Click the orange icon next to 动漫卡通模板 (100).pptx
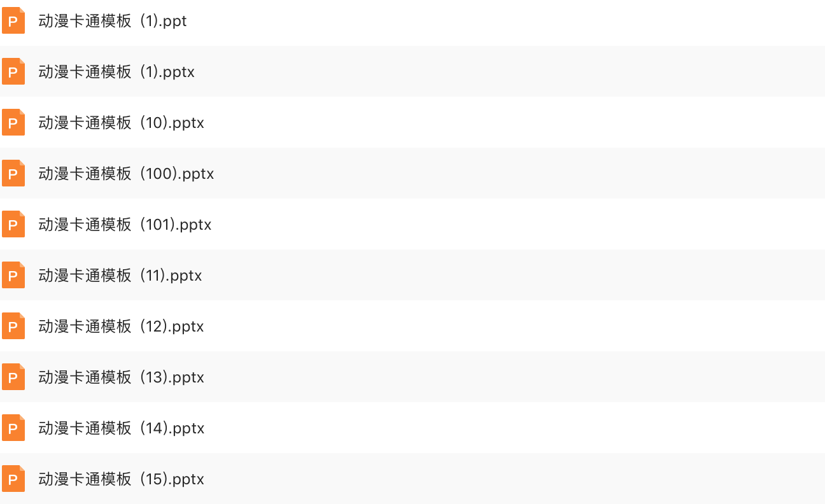Screen dimensions: 825x504 (13, 173)
